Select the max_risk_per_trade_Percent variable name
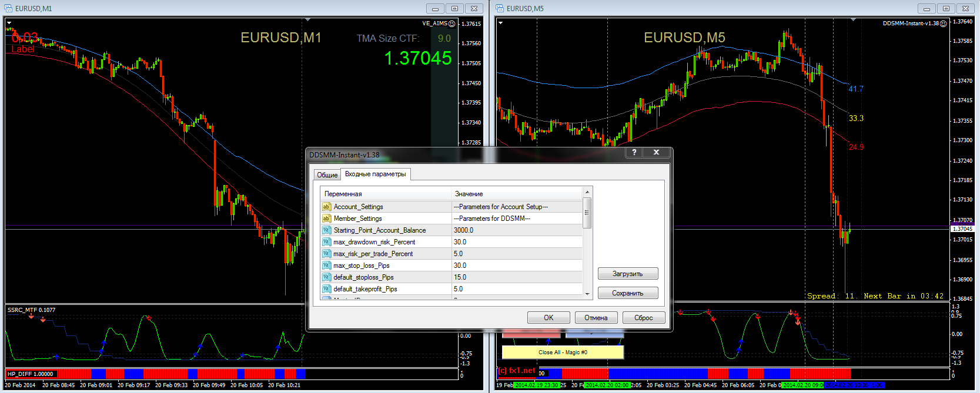This screenshot has width=980, height=393. click(373, 254)
